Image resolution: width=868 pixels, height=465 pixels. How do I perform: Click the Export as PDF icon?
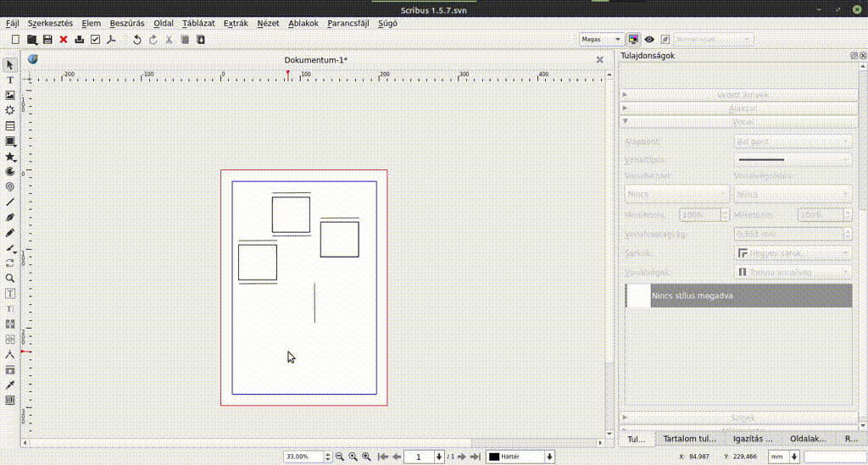tap(110, 40)
